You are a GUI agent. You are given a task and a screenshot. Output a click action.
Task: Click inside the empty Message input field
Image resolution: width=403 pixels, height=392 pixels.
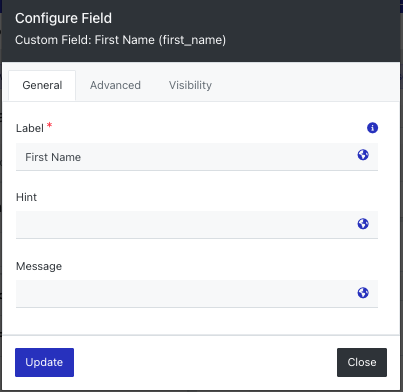pyautogui.click(x=197, y=294)
